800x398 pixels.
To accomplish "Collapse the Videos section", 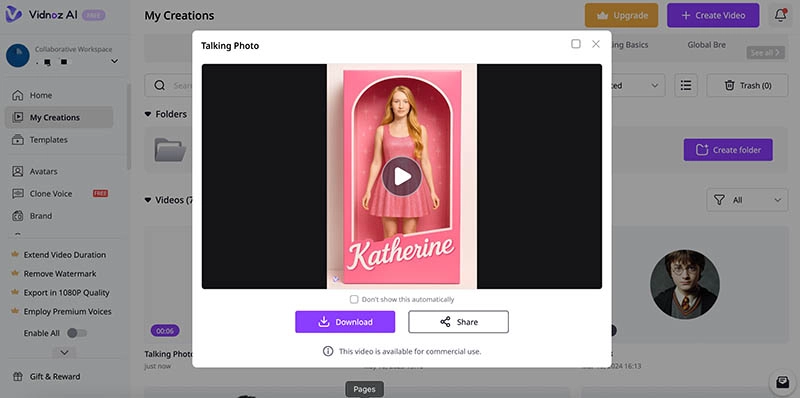I will point(148,200).
